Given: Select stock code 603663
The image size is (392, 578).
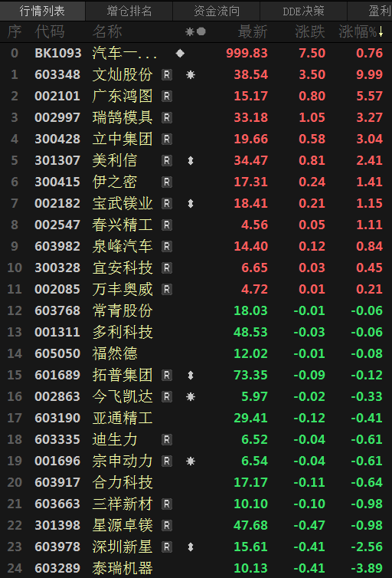Looking at the screenshot, I should tap(57, 504).
